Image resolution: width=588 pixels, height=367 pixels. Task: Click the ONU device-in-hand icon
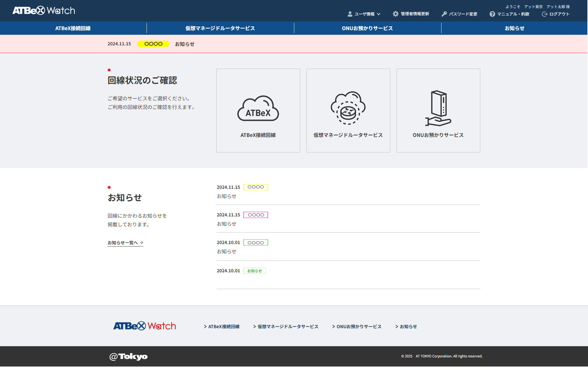(438, 108)
